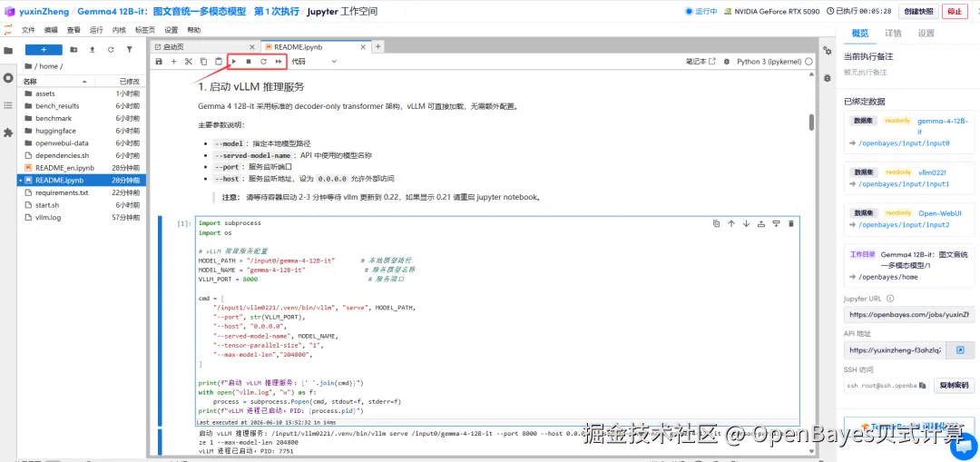Open the file browser folder sidebar icon
Viewport: 980px width, 462px height.
pos(8,51)
